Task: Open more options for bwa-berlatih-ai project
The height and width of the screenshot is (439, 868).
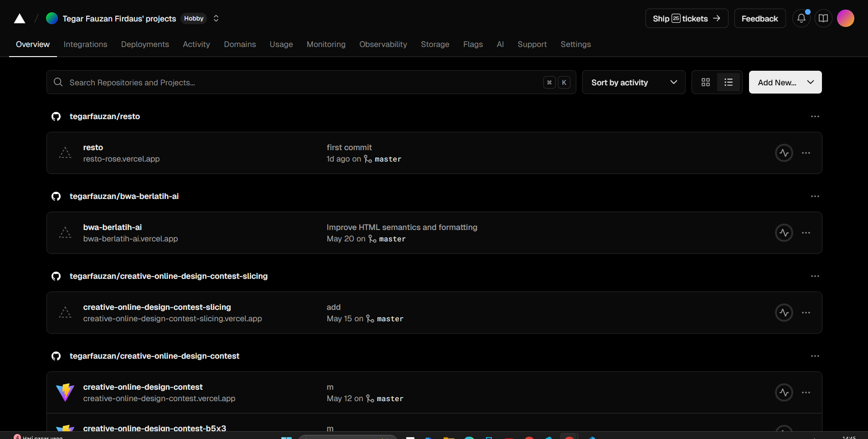Action: [x=806, y=233]
